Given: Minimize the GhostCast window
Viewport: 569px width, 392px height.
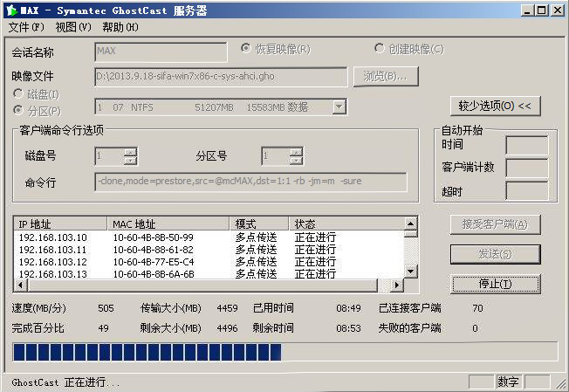Looking at the screenshot, I should pyautogui.click(x=527, y=10).
